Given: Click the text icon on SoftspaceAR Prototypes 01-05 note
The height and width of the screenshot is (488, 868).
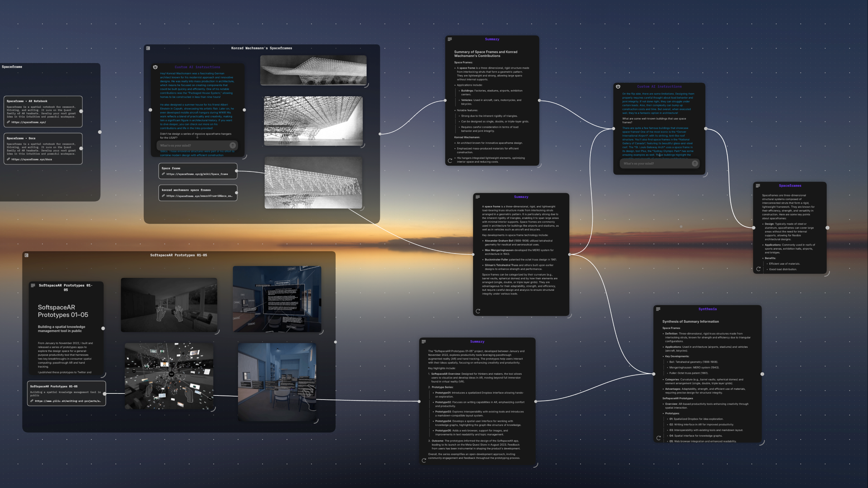Looking at the screenshot, I should [33, 285].
